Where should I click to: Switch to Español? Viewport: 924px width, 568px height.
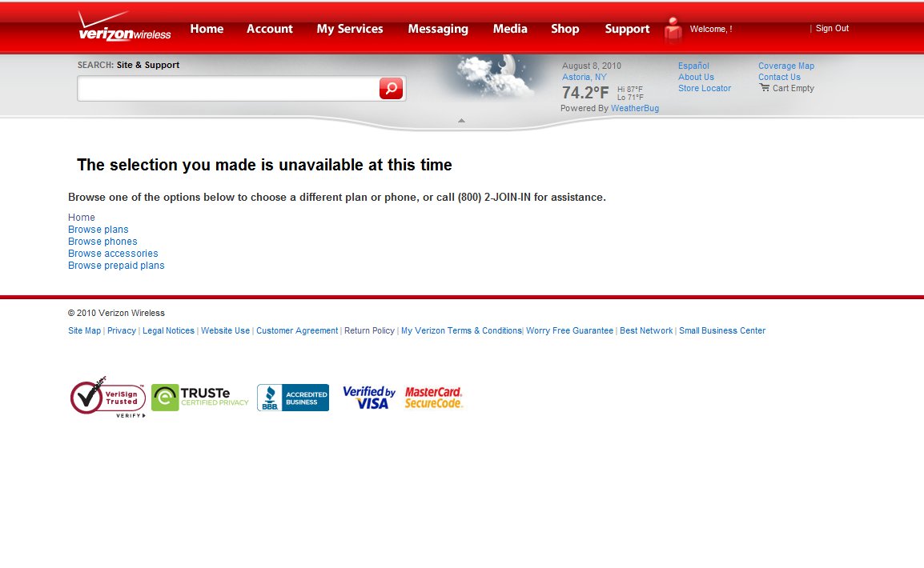(693, 66)
